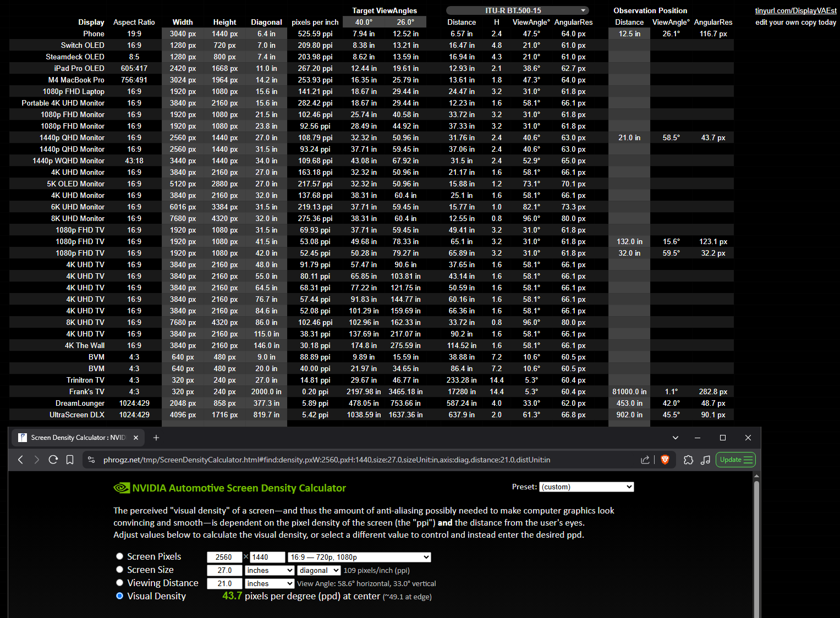Click the 26.0° target view angle cell

point(405,22)
